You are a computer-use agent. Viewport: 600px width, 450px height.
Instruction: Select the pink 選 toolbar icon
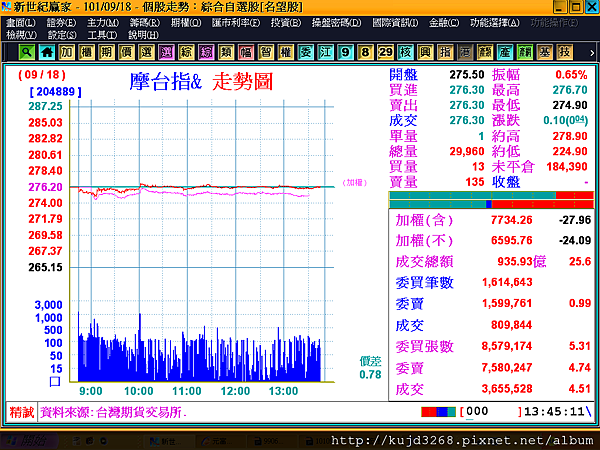point(166,52)
